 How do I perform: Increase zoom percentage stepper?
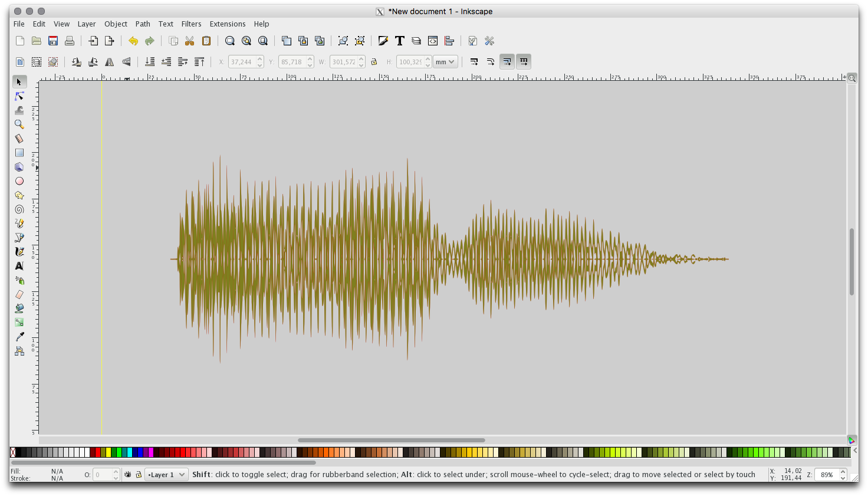(x=843, y=471)
